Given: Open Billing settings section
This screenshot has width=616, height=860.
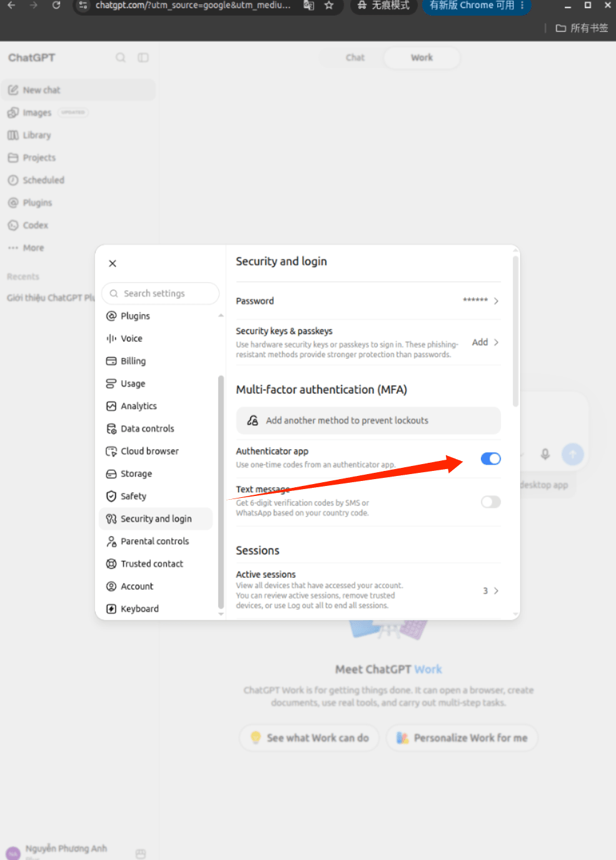Looking at the screenshot, I should [x=133, y=361].
